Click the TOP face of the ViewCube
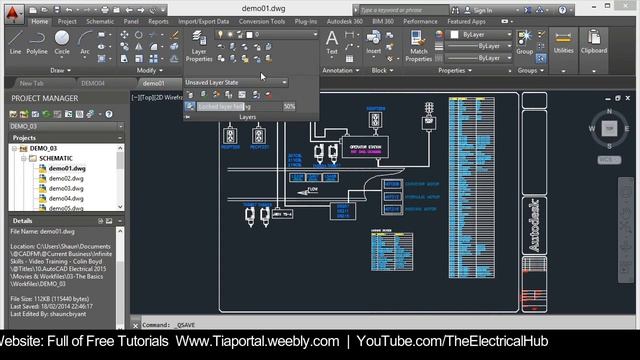The height and width of the screenshot is (360, 640). (x=609, y=129)
